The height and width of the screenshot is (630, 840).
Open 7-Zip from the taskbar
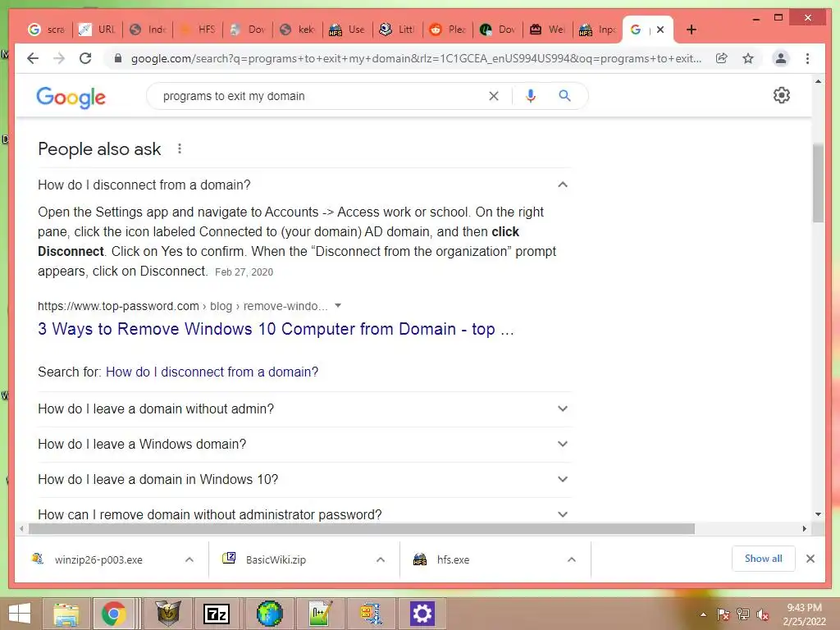pos(217,614)
